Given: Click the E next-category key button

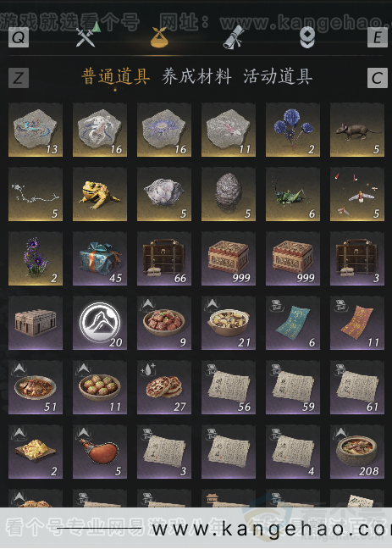Looking at the screenshot, I should pyautogui.click(x=378, y=37).
